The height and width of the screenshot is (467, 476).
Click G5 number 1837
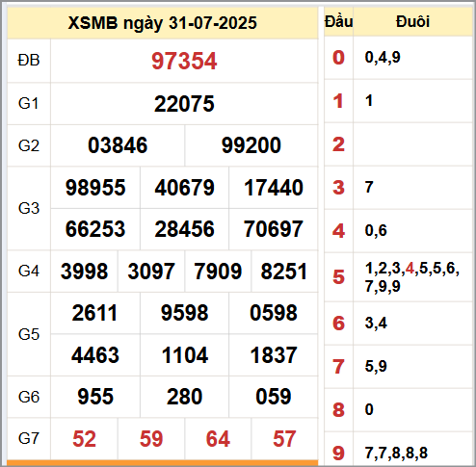click(x=274, y=355)
